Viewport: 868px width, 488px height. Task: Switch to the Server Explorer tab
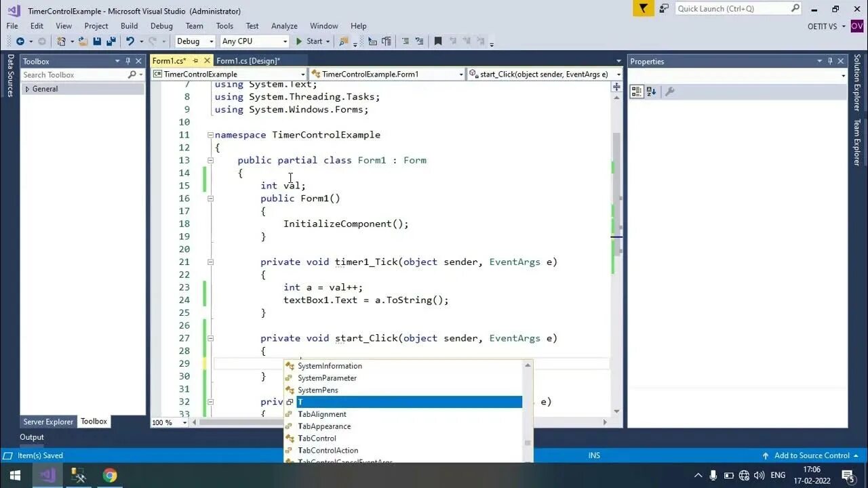point(48,422)
